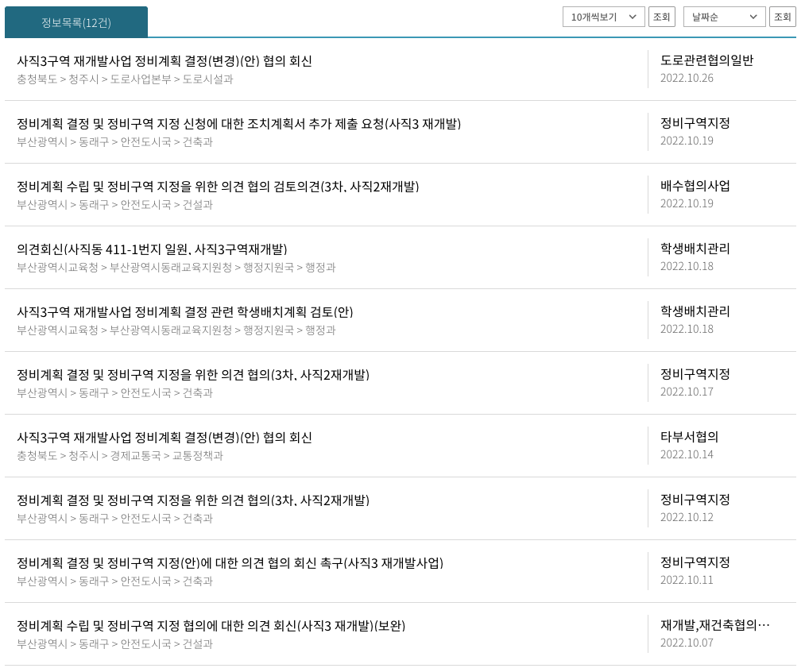Click 학생배치관리 label in 의견회신 row
Viewport: 805px width, 672px height.
(x=695, y=249)
